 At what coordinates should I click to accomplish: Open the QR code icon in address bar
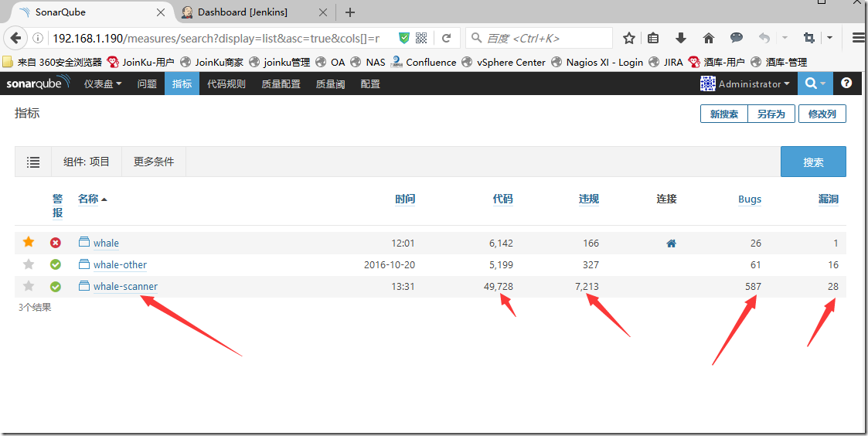click(421, 38)
